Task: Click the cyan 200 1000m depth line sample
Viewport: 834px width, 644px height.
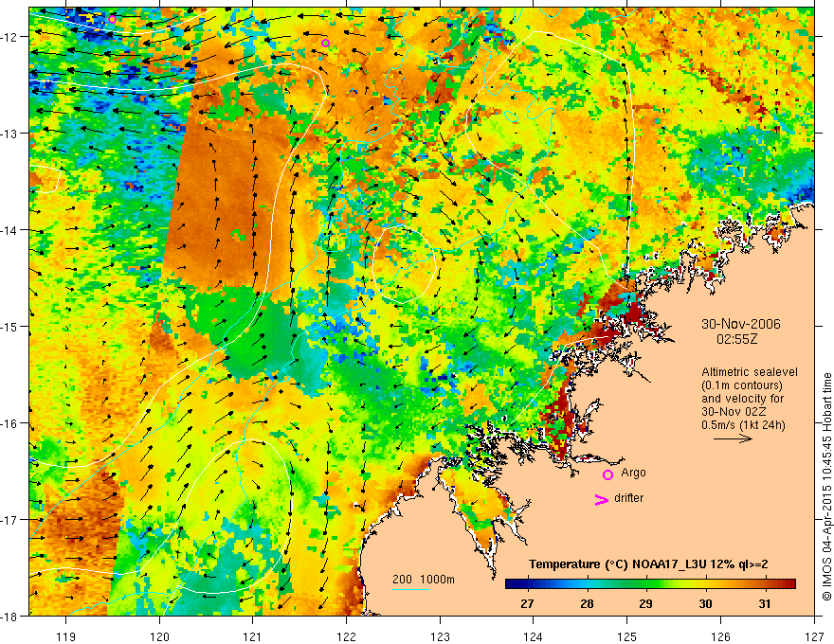Action: tap(411, 589)
